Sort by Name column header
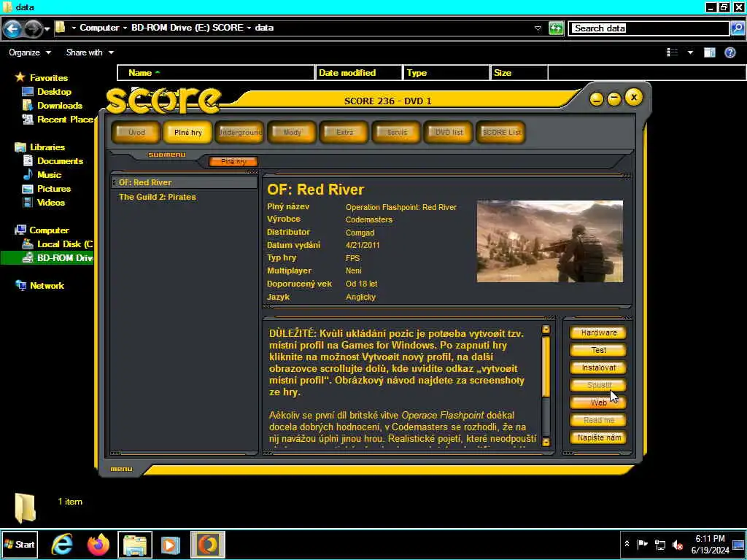Screen dimensions: 747x560 [216, 73]
